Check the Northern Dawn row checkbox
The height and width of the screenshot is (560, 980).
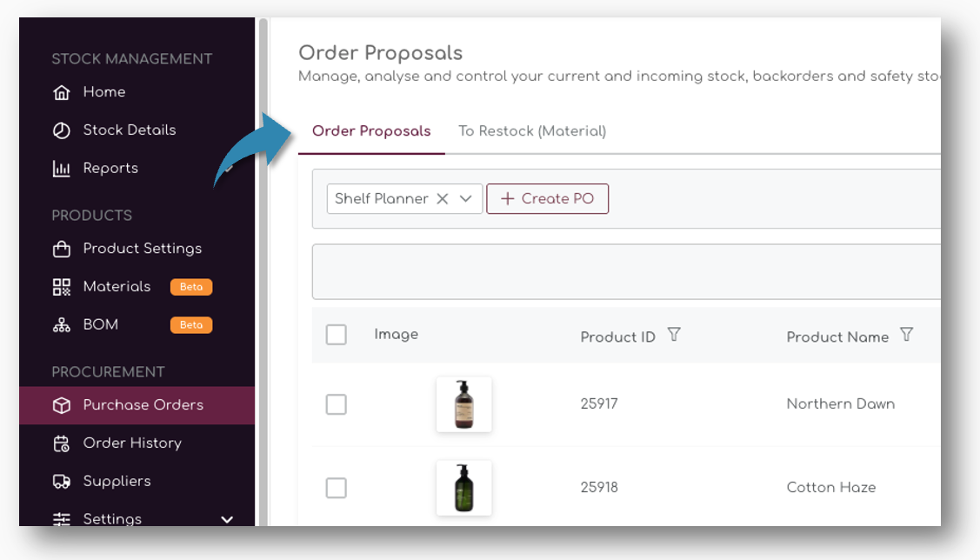(337, 404)
